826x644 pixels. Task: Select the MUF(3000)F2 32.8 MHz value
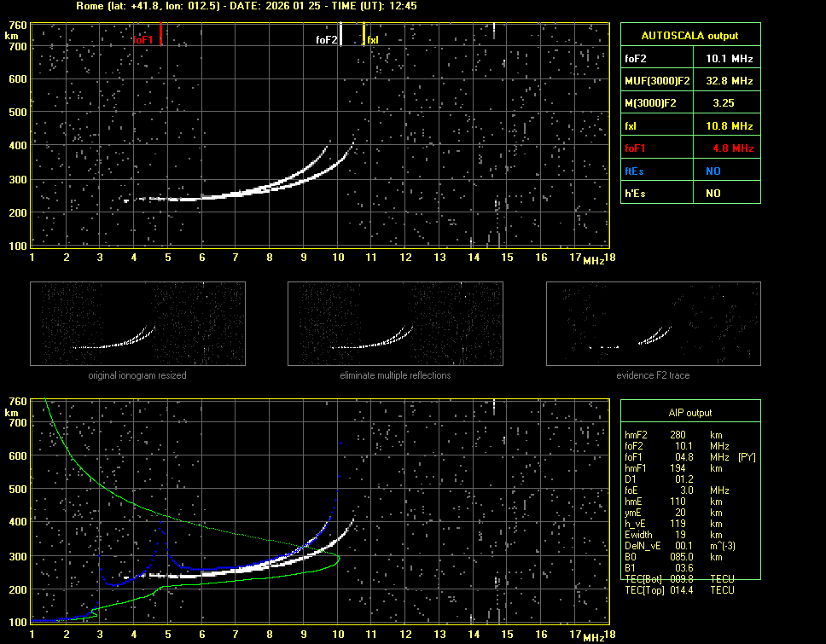click(729, 81)
